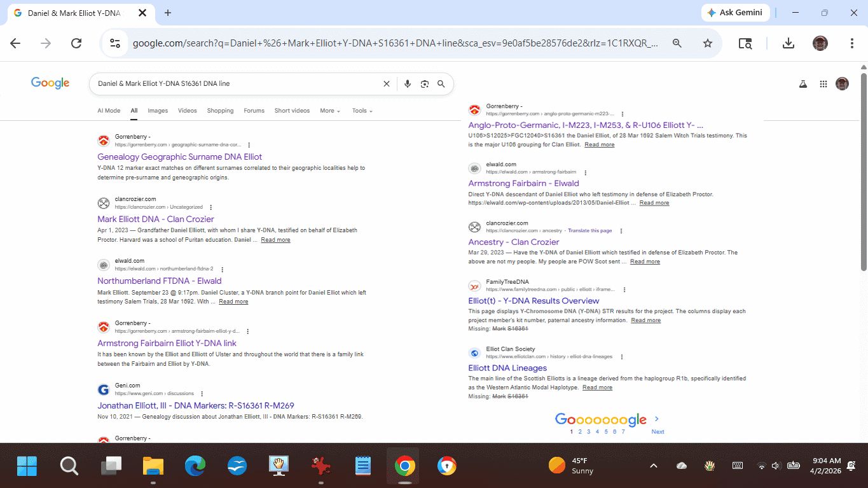Click the page vertical scrollbar

coord(863,172)
